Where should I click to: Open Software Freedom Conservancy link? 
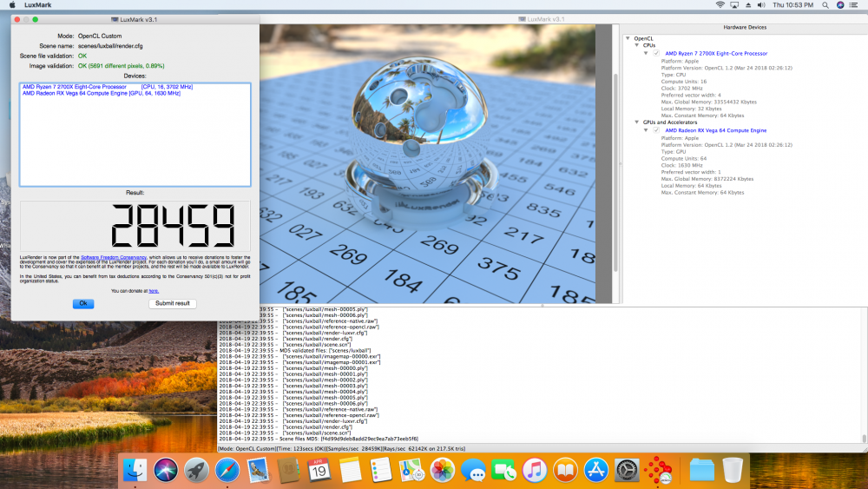click(114, 257)
